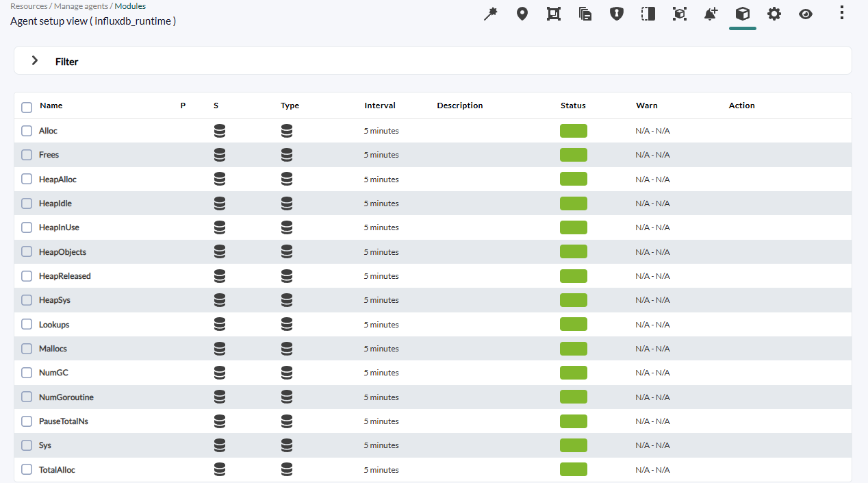Click the PauseTotalNs data server type icon
Image resolution: width=868 pixels, height=483 pixels.
coord(287,421)
